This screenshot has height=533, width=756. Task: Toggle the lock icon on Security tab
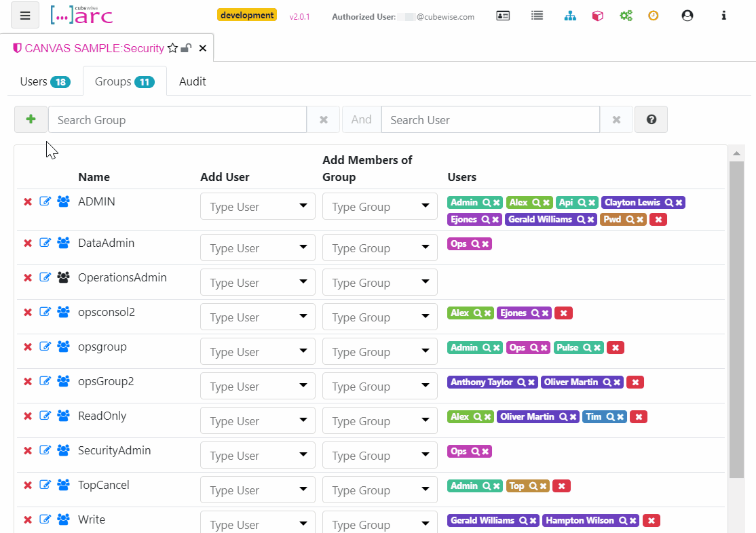point(186,48)
